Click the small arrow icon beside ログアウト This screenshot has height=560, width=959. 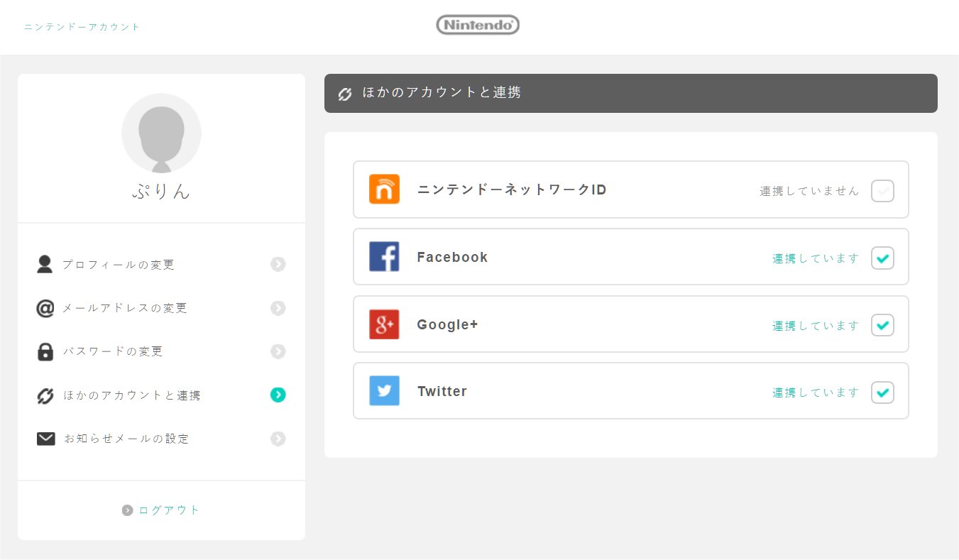[128, 510]
